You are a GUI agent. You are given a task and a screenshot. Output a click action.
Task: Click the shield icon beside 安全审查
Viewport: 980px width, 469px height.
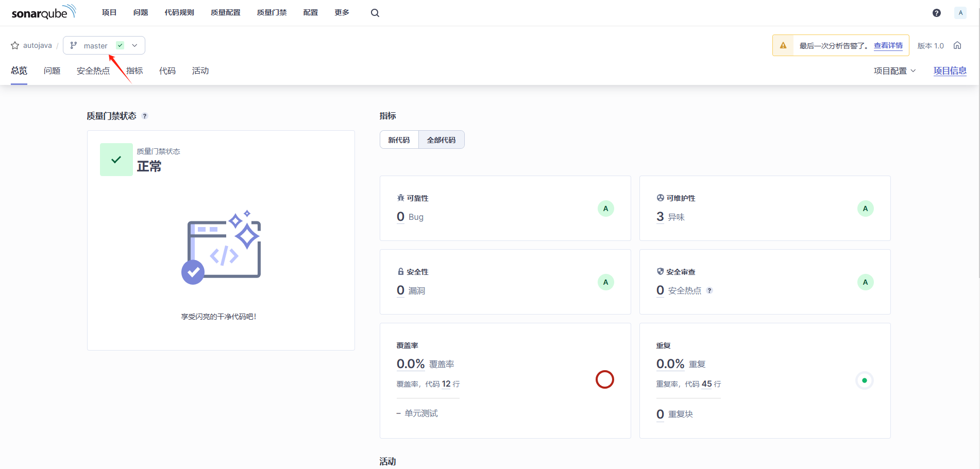tap(661, 271)
